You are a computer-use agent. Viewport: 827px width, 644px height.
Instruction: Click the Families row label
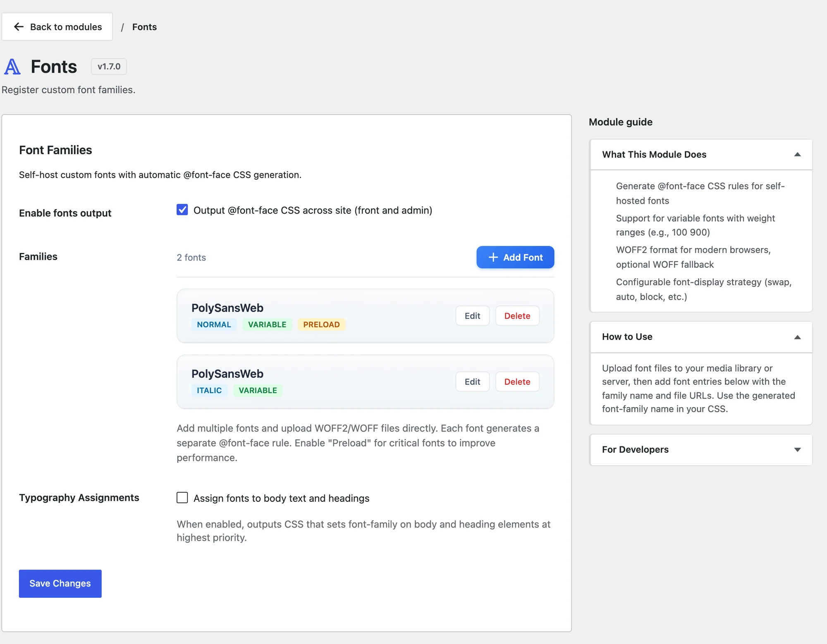[38, 257]
